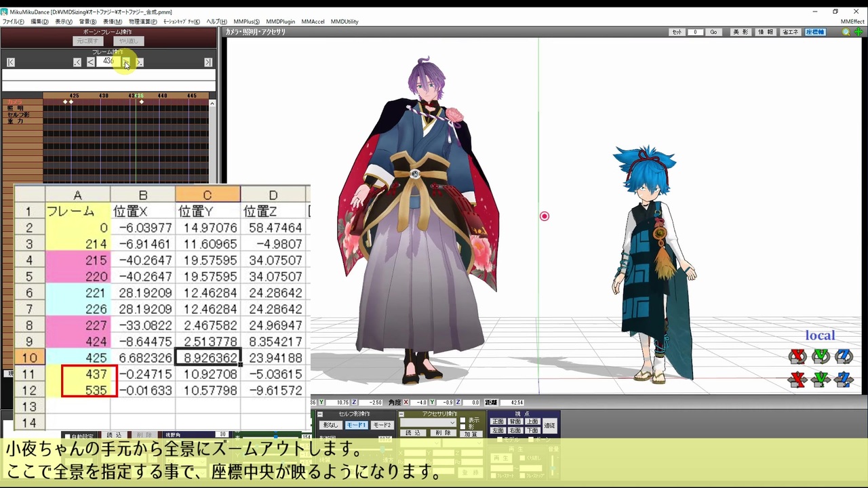This screenshot has width=868, height=488.
Task: Select self-shadow モード2
Action: coord(382,425)
